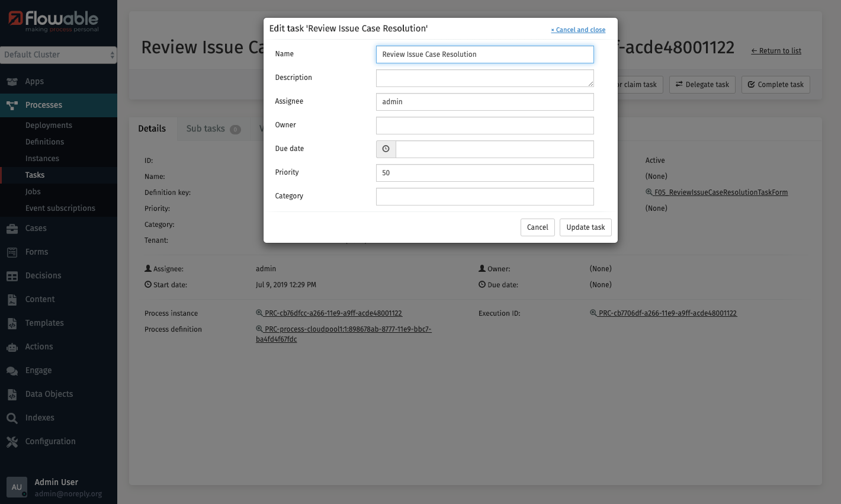Click the Configuration tools icon

(12, 442)
